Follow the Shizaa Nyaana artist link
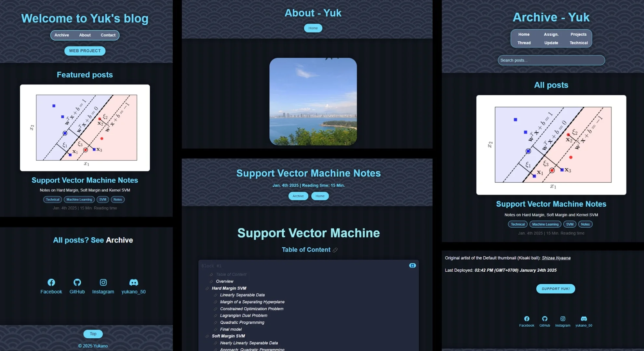The height and width of the screenshot is (351, 644). [x=556, y=258]
